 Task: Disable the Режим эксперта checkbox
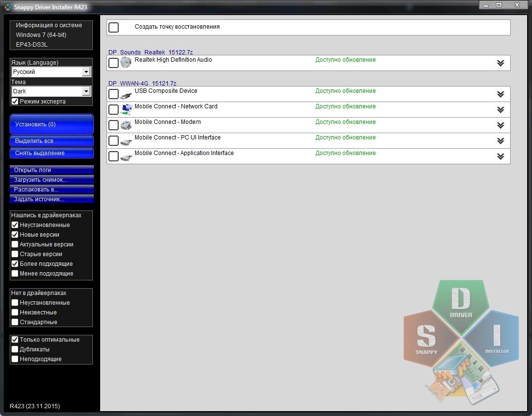15,102
